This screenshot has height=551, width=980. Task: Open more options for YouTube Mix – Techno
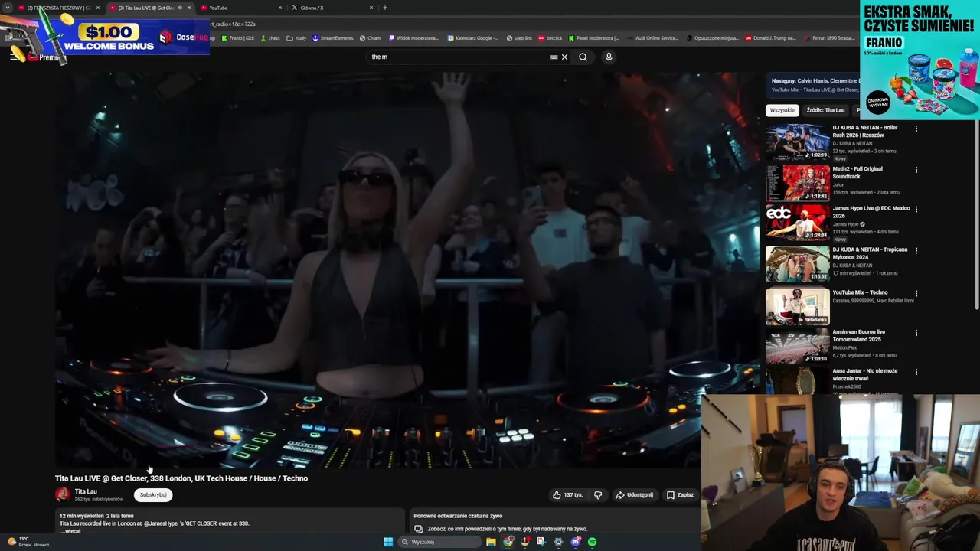point(916,293)
